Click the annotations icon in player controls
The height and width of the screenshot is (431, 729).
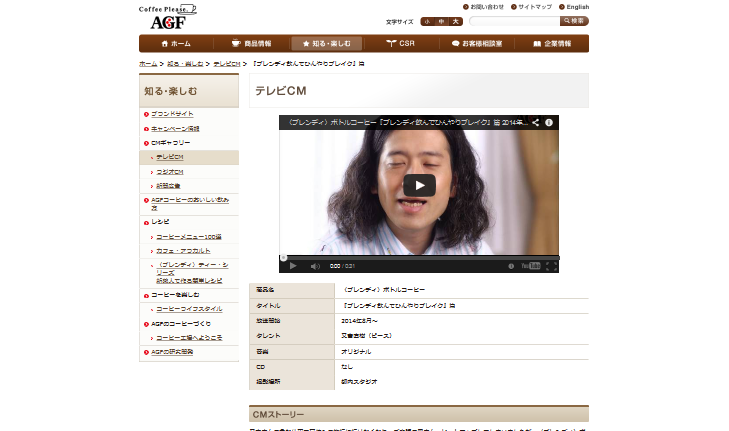(511, 266)
